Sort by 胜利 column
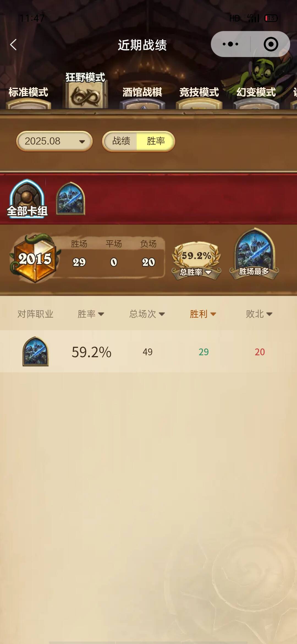The image size is (297, 644). (x=203, y=314)
